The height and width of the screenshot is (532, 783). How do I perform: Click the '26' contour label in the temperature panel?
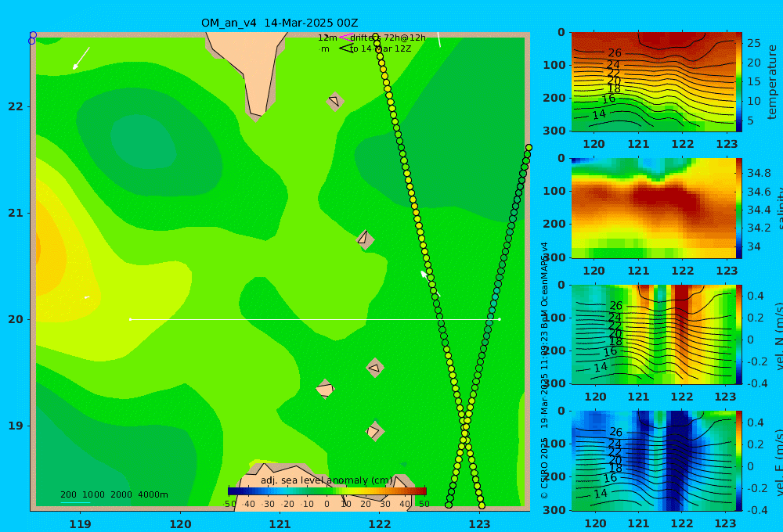[615, 53]
